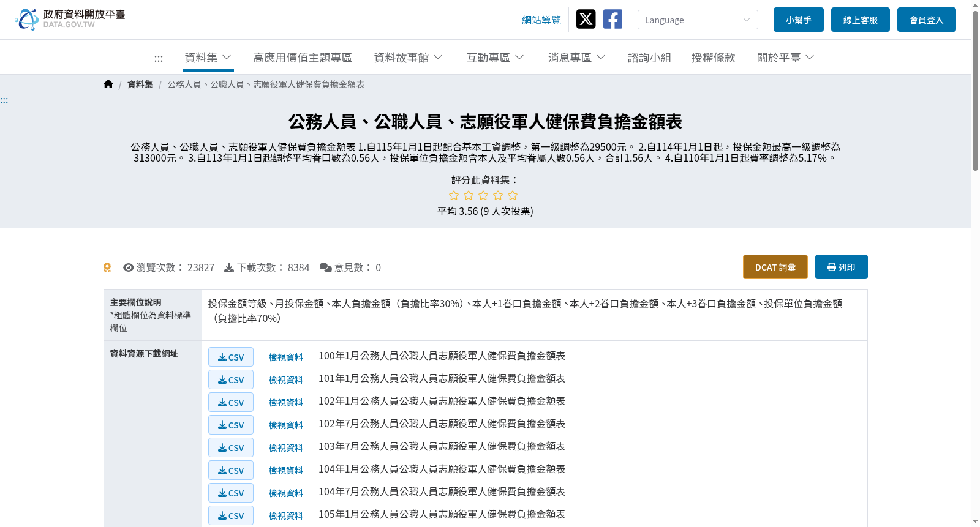The image size is (980, 527).
Task: Click the 瀏覽次數: 23827 text
Action: point(175,267)
